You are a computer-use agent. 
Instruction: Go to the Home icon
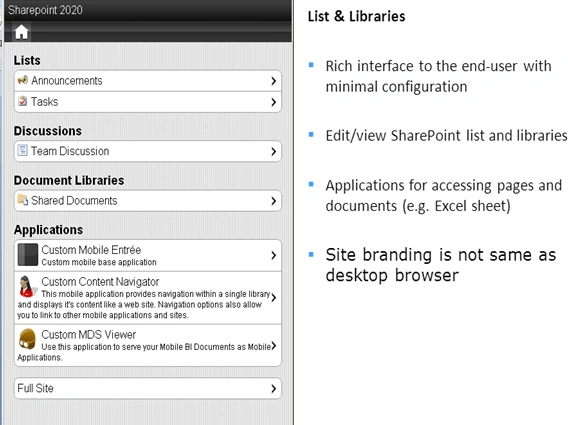click(21, 32)
